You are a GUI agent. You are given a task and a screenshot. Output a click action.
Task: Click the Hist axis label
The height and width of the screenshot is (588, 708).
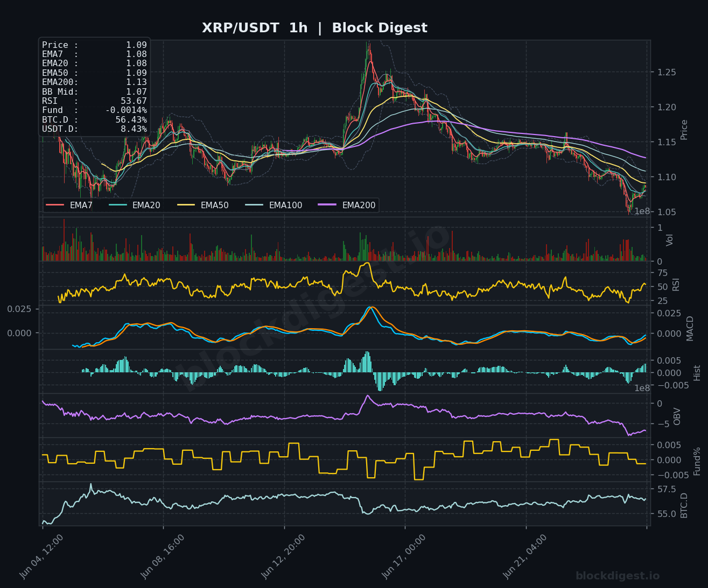(x=697, y=373)
